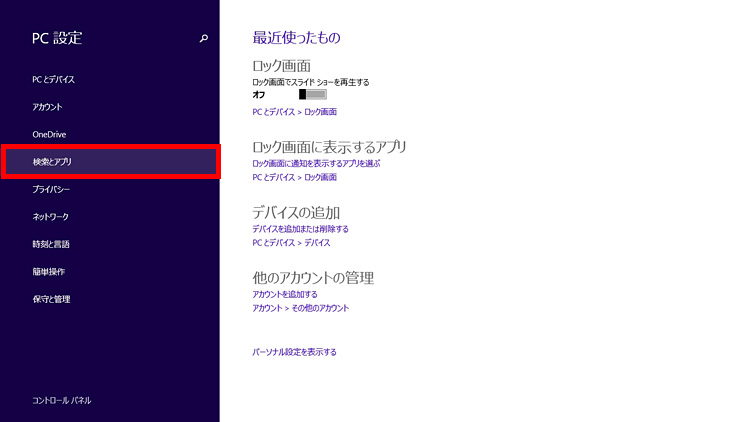Click PCとデバイス > ロック画面 link under ロック画面に表示するアプリ
The image size is (750, 422).
pos(294,177)
